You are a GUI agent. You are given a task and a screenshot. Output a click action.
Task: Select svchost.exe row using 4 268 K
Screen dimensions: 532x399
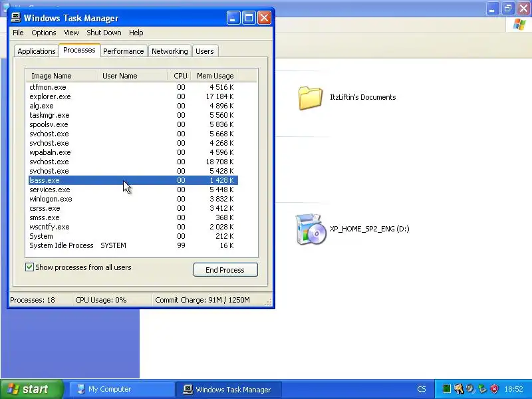(x=133, y=143)
